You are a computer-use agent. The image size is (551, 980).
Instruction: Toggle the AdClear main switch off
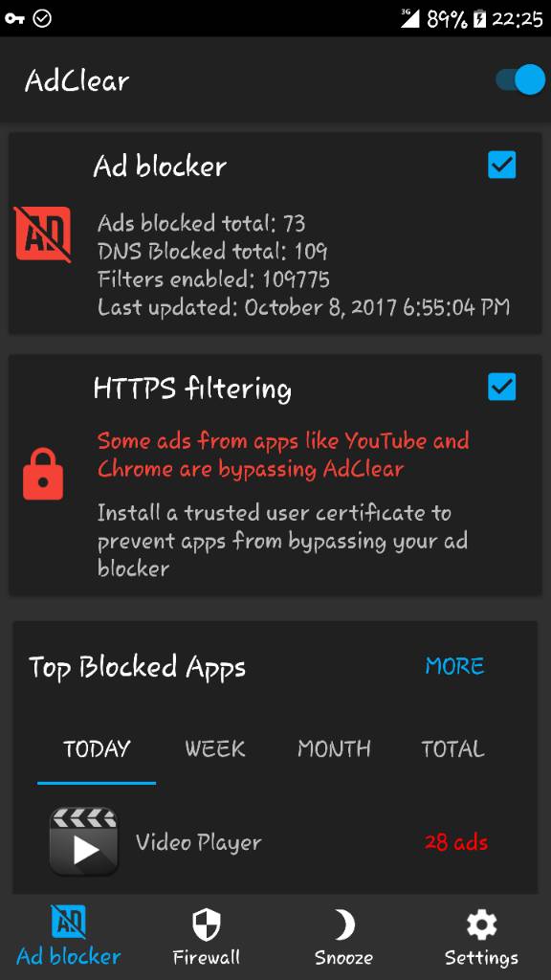[520, 80]
